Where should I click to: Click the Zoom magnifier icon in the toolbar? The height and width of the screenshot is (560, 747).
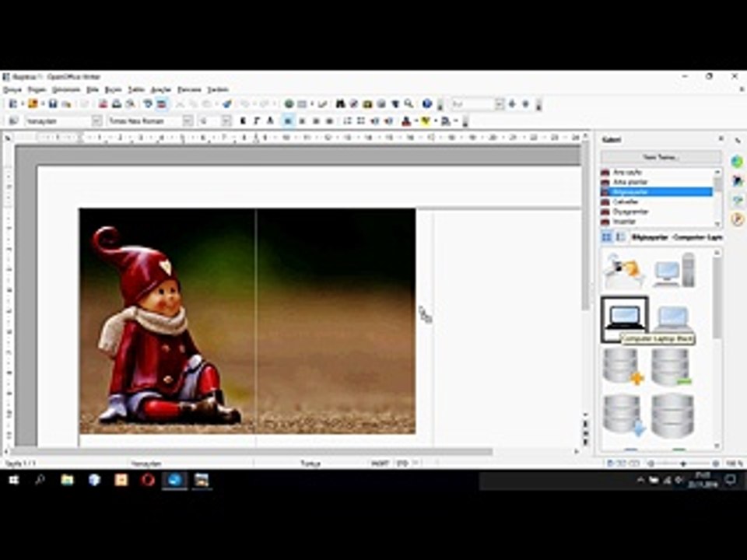coord(409,103)
